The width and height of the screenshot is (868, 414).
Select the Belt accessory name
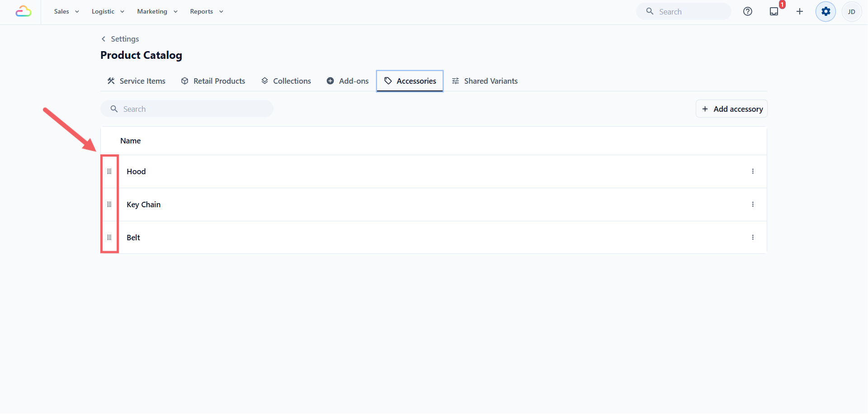point(133,238)
